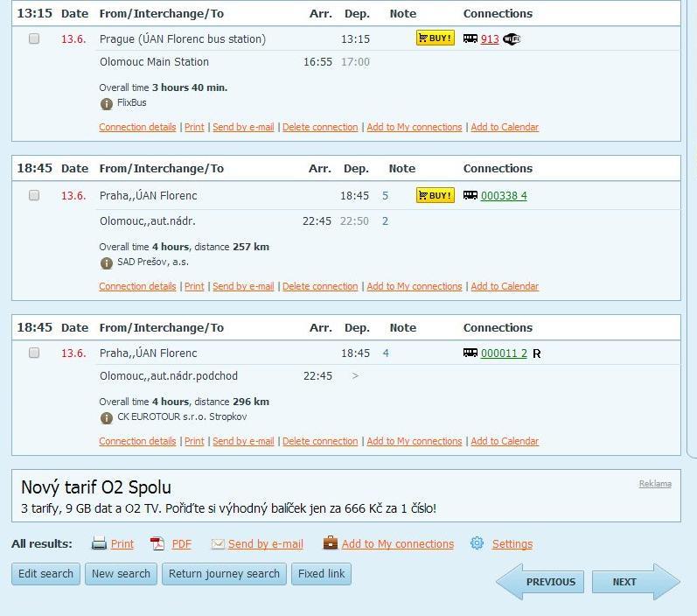Expand the arrow after 22:45 arrival in Olomouc
This screenshot has height=616, width=697.
pos(355,376)
